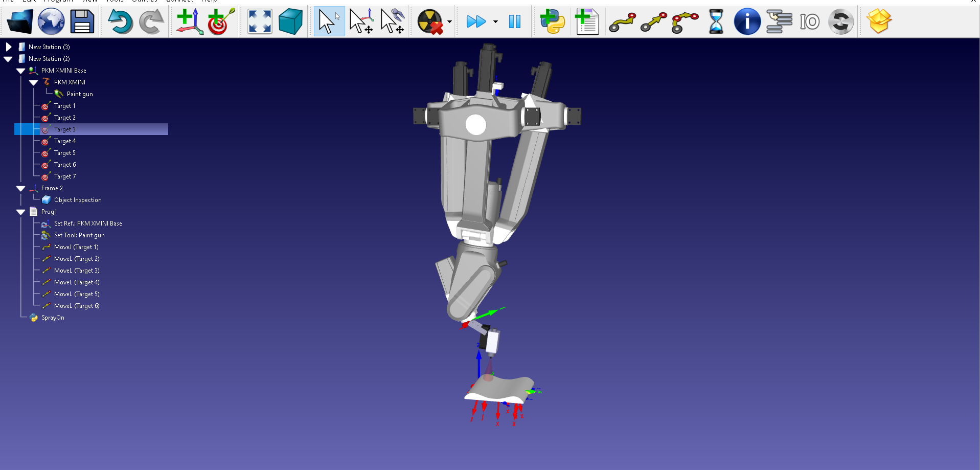Click the Object Inspection tree item
Viewport: 980px width, 470px height.
coord(78,200)
